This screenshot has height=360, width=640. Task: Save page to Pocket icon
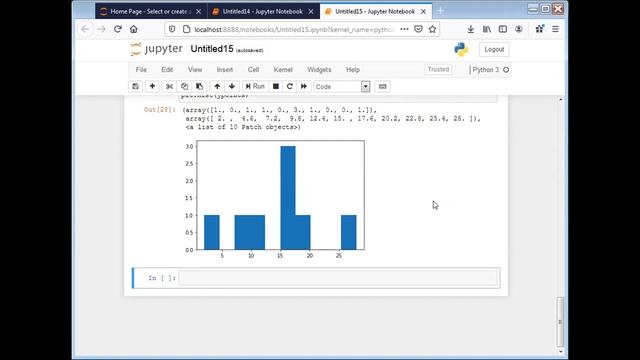(x=418, y=29)
